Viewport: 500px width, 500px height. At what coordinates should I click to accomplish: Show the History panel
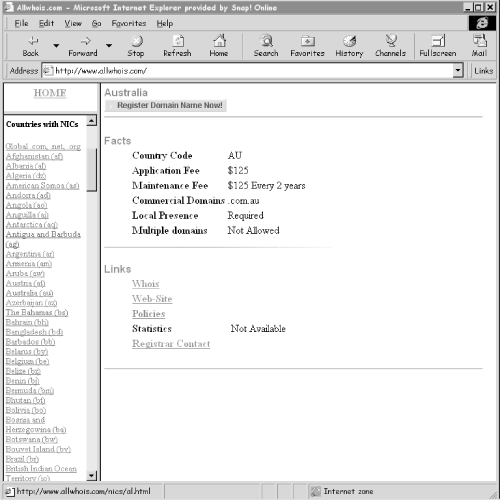(349, 46)
